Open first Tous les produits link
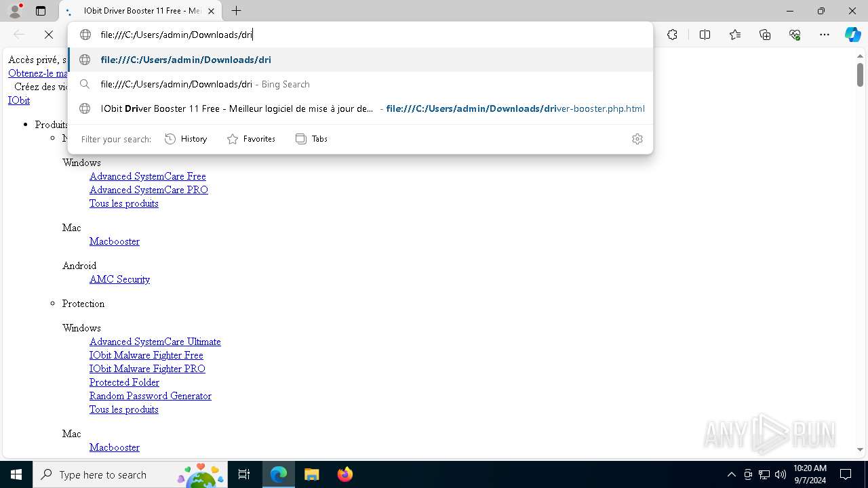868x488 pixels. [124, 203]
